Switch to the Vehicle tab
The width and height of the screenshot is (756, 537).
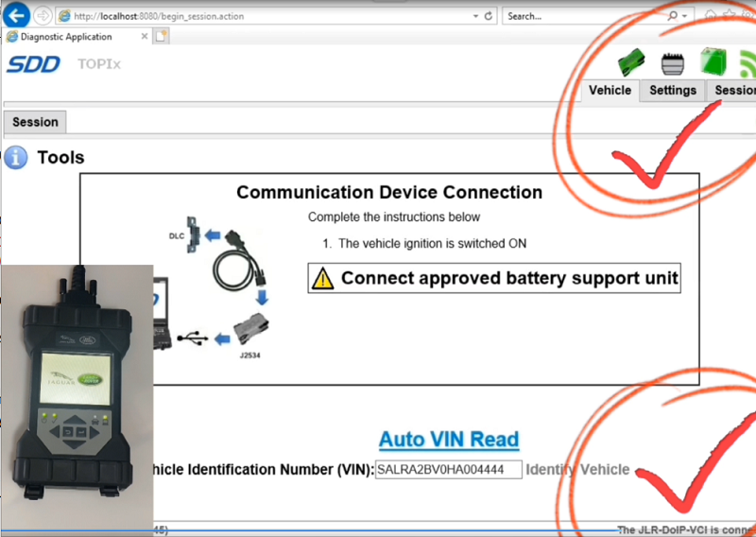(x=610, y=90)
